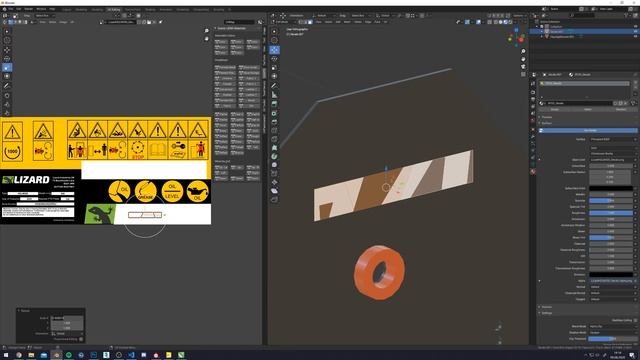Screen dimensions: 640x360
Task: Select the Rotate tool in 3D viewport
Action: (x=274, y=59)
